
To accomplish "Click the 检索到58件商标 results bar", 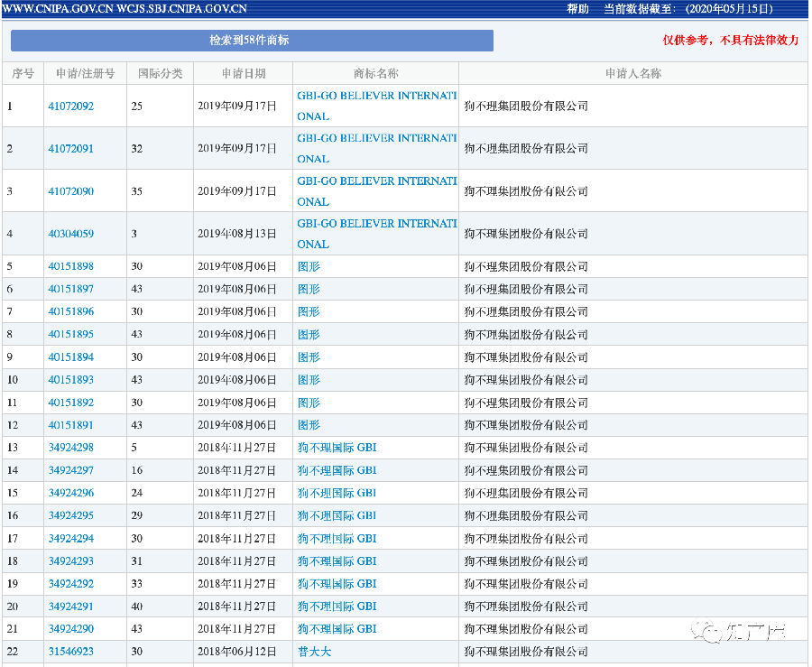I will point(252,41).
